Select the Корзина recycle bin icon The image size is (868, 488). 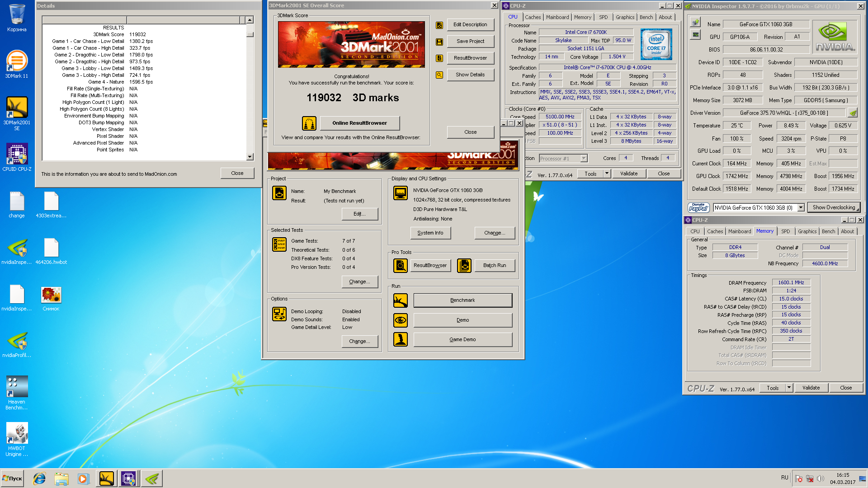[17, 18]
